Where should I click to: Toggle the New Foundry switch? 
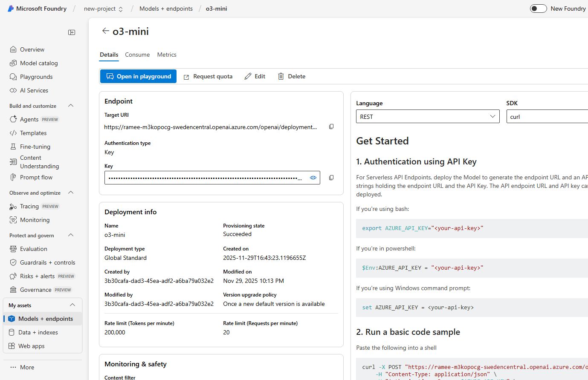click(x=538, y=8)
